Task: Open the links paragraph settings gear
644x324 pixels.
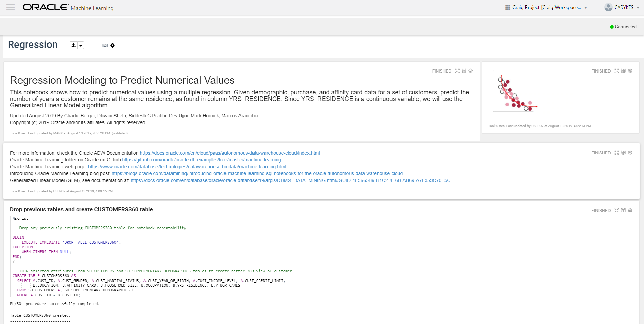Action: point(630,153)
